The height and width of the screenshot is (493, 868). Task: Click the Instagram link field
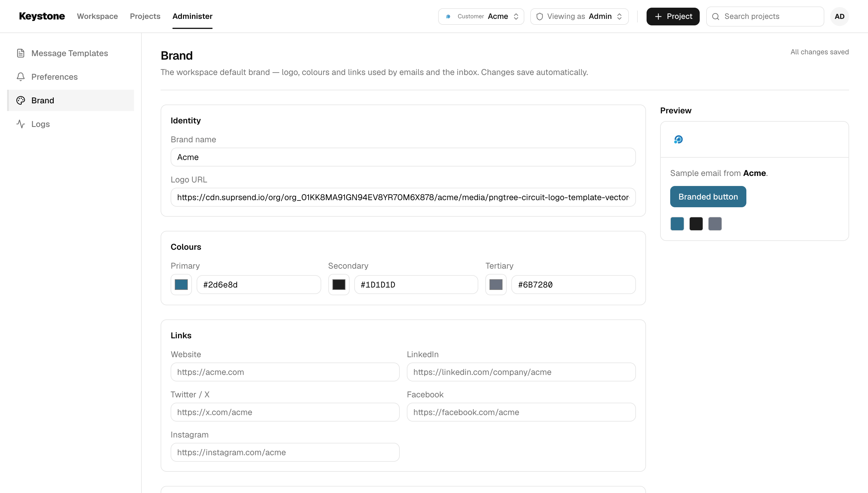[x=285, y=452]
